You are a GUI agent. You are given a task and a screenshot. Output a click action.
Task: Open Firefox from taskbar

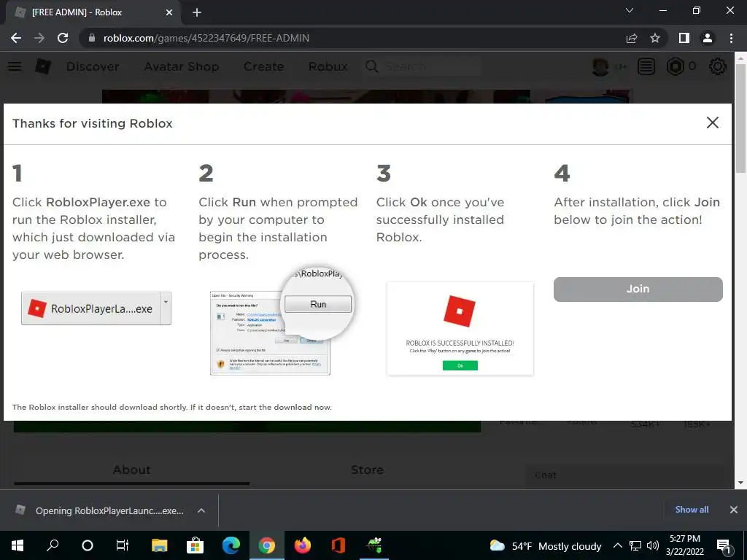tap(303, 545)
